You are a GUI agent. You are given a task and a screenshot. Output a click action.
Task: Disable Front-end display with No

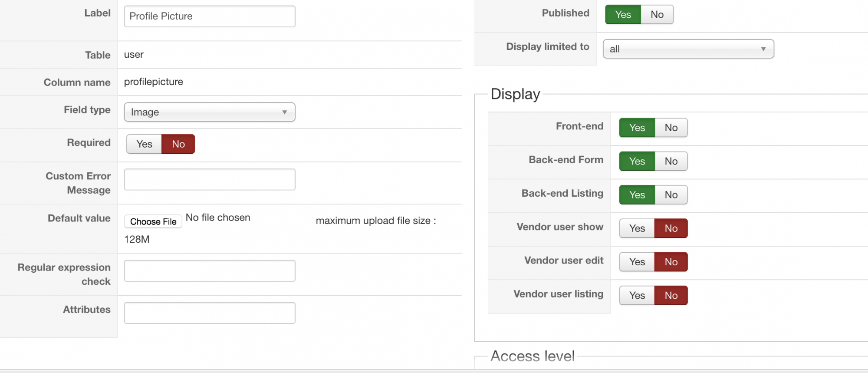pos(671,128)
